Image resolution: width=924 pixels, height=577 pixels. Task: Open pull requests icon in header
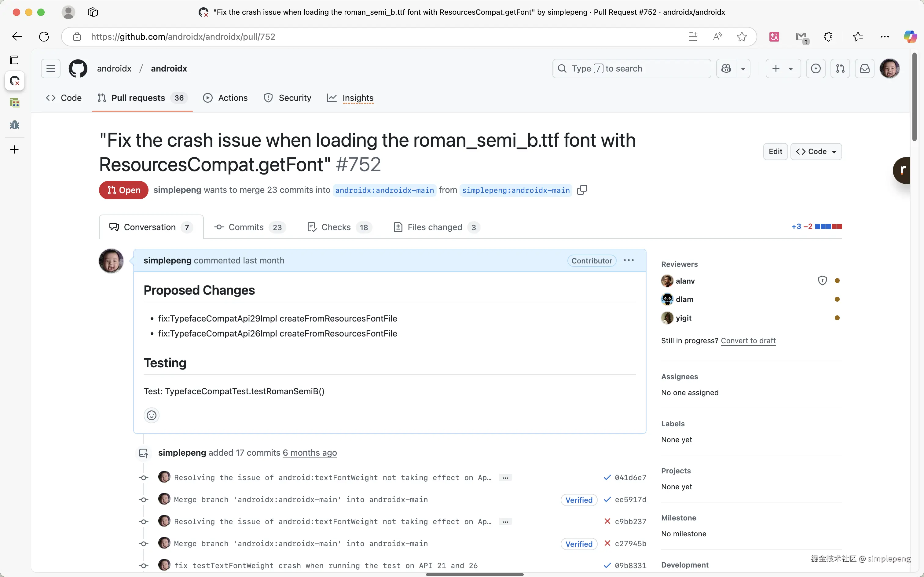pyautogui.click(x=840, y=68)
